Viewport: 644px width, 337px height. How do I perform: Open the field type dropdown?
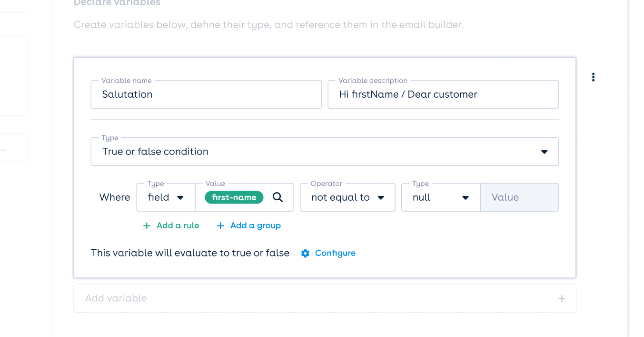(166, 197)
